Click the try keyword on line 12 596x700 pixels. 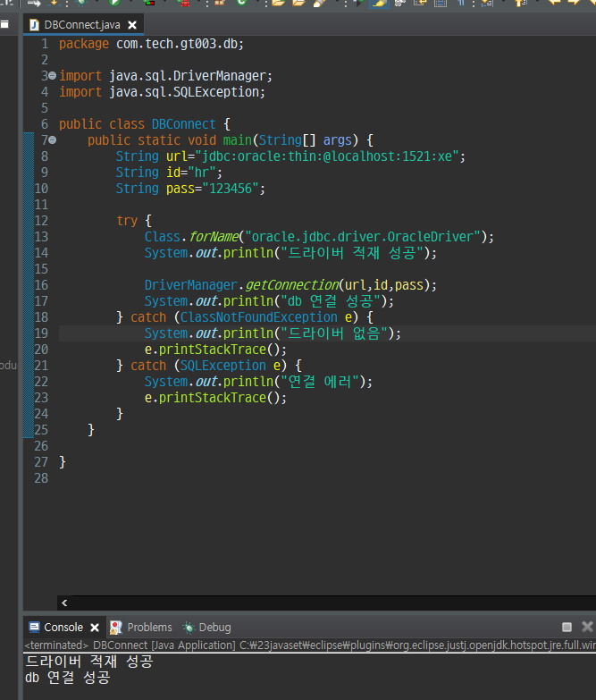pos(127,221)
